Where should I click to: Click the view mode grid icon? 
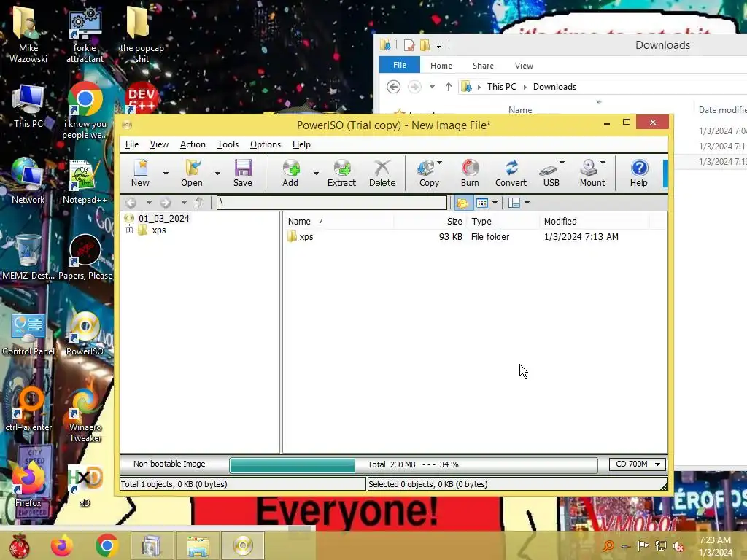(482, 203)
